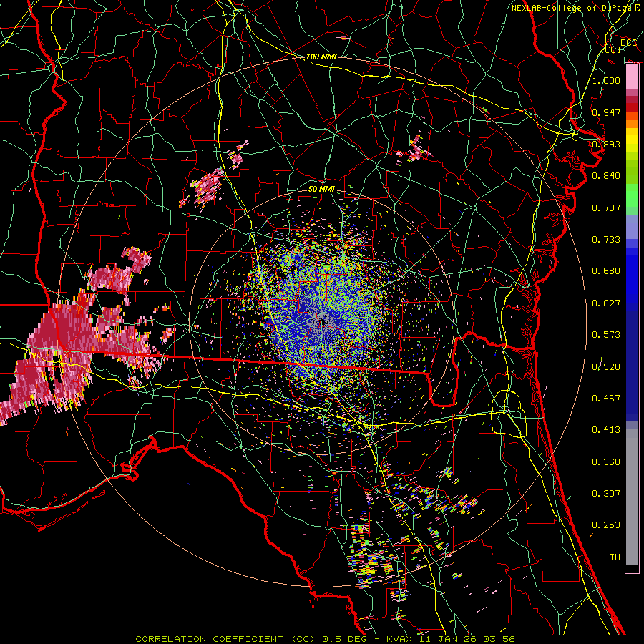Click the 0.840 legend value
The width and height of the screenshot is (644, 644).
[606, 176]
